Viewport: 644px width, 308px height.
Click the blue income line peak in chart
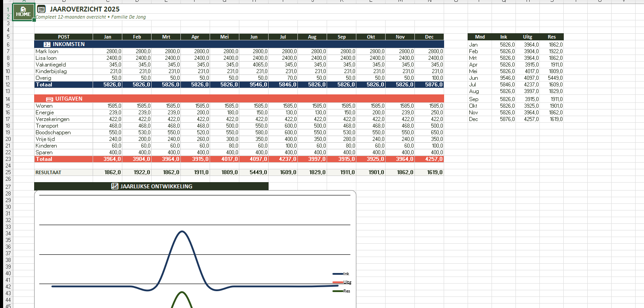182,232
